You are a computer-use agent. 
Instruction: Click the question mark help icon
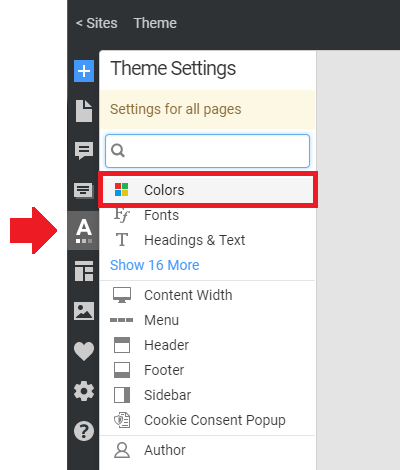84,431
